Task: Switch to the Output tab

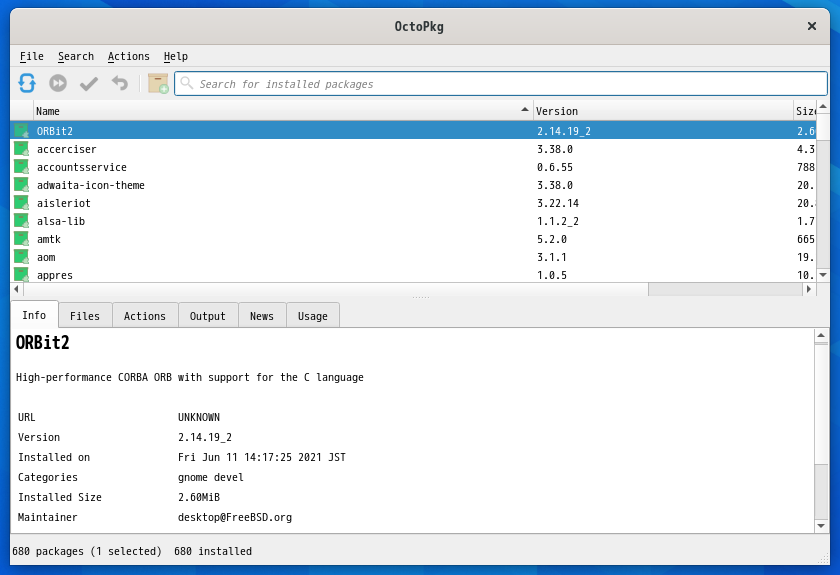Action: 207,316
